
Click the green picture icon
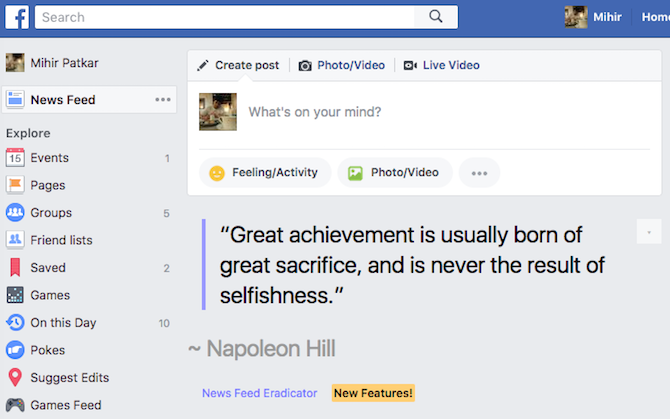tap(355, 173)
